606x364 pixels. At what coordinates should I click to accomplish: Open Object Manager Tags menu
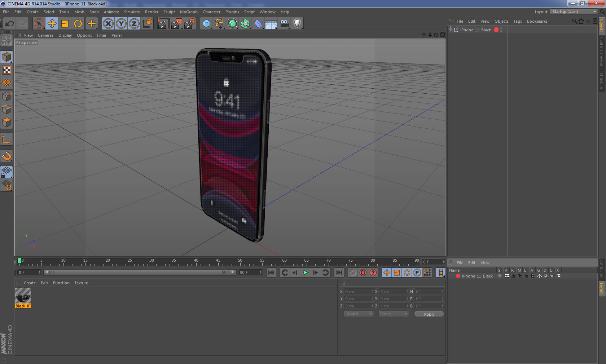pyautogui.click(x=518, y=21)
